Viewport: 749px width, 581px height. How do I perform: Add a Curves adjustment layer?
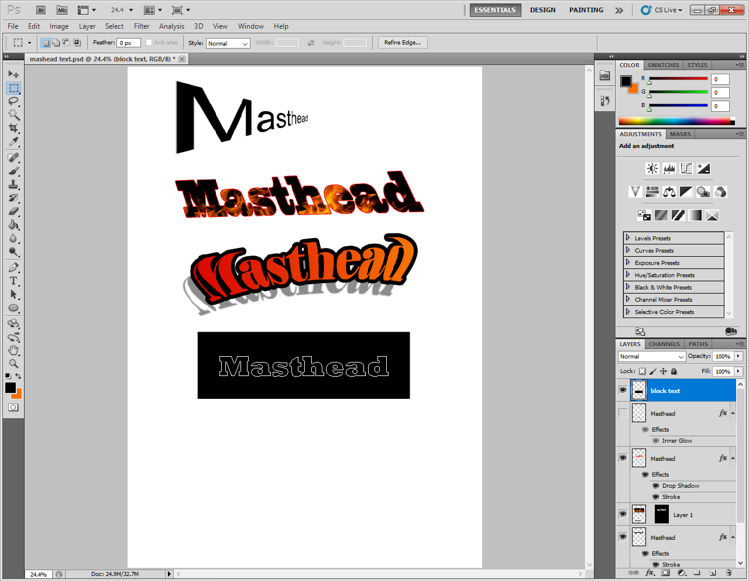coord(686,168)
